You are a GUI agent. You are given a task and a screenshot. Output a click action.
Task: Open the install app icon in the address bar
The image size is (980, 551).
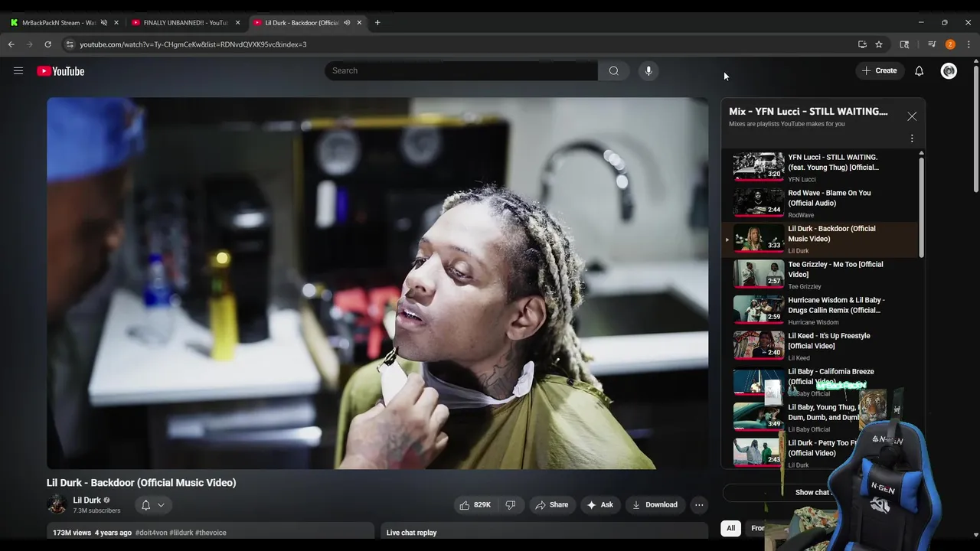tap(862, 44)
